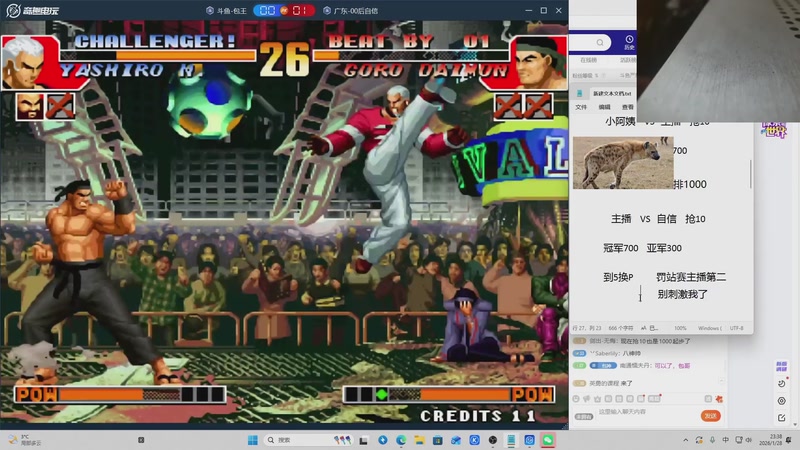Click the circular target icon in the right sidebar
This screenshot has height=450, width=800.
[x=782, y=401]
